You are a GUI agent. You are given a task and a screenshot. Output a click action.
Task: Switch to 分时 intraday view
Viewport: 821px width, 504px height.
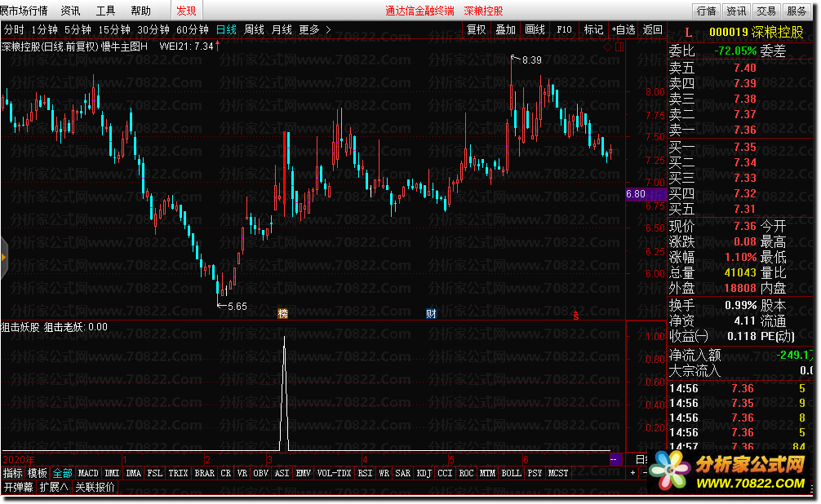pyautogui.click(x=14, y=30)
